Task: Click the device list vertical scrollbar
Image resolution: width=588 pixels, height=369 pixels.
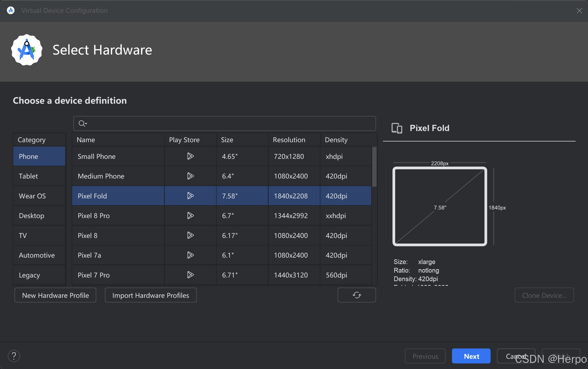Action: 374,167
